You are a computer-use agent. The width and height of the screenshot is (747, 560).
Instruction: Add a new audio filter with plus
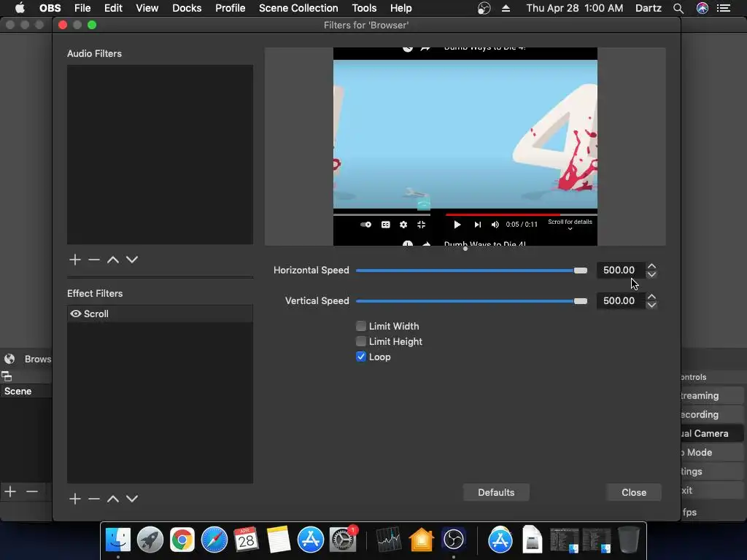tap(75, 260)
